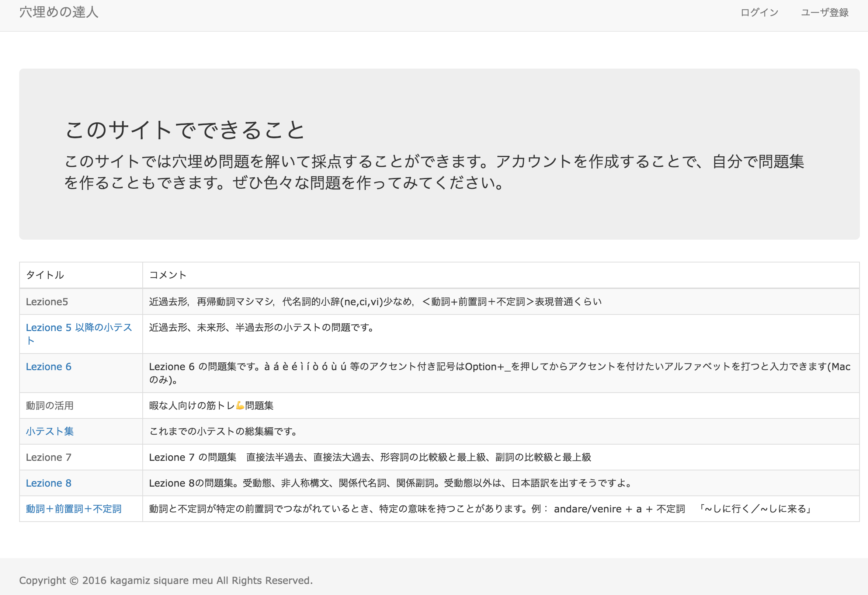The height and width of the screenshot is (595, 868).
Task: Select the Lezione 7 table row
Action: [x=48, y=457]
